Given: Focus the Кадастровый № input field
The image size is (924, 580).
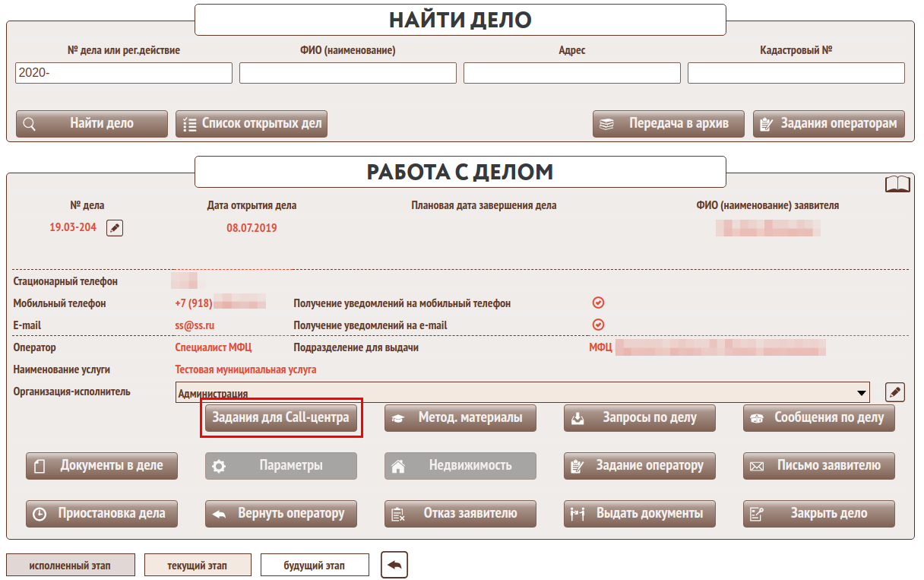Looking at the screenshot, I should 796,73.
